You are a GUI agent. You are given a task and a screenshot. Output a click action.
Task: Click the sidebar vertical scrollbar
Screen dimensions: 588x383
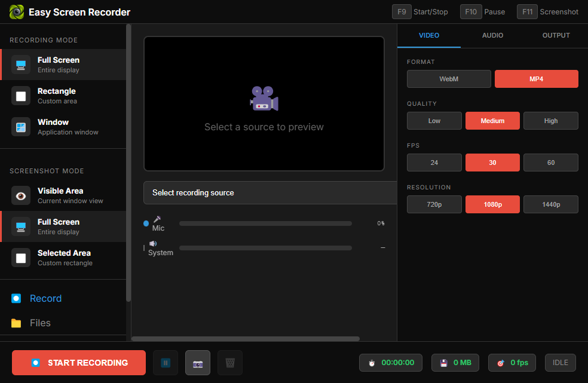[128, 163]
